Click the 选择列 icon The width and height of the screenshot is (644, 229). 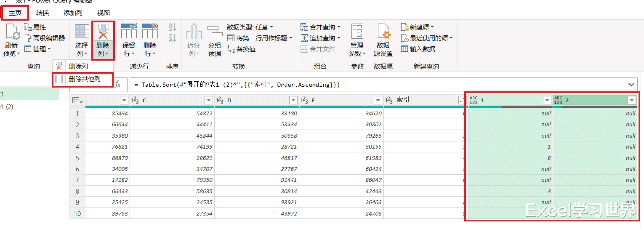coord(82,32)
